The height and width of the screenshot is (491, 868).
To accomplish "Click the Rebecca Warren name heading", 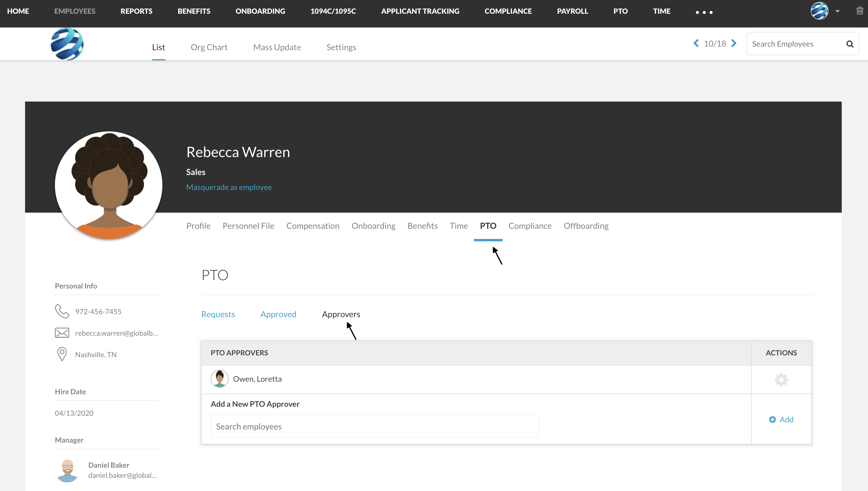I will [x=238, y=152].
